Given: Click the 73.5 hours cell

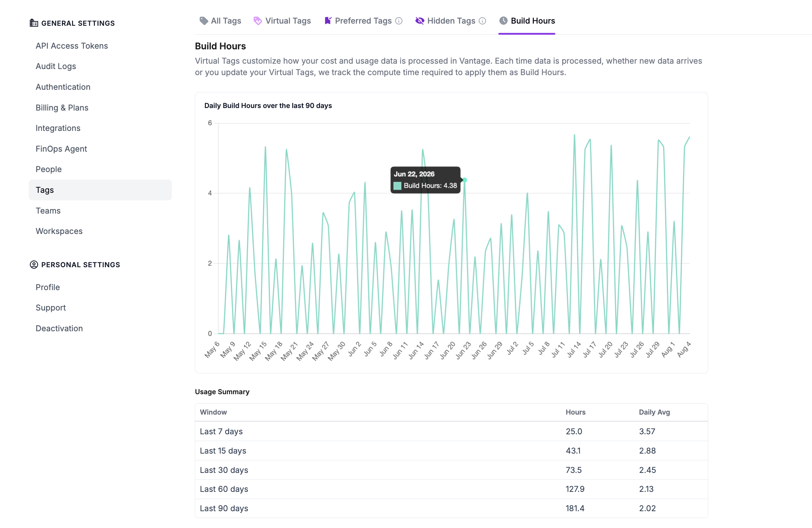Looking at the screenshot, I should tap(574, 470).
